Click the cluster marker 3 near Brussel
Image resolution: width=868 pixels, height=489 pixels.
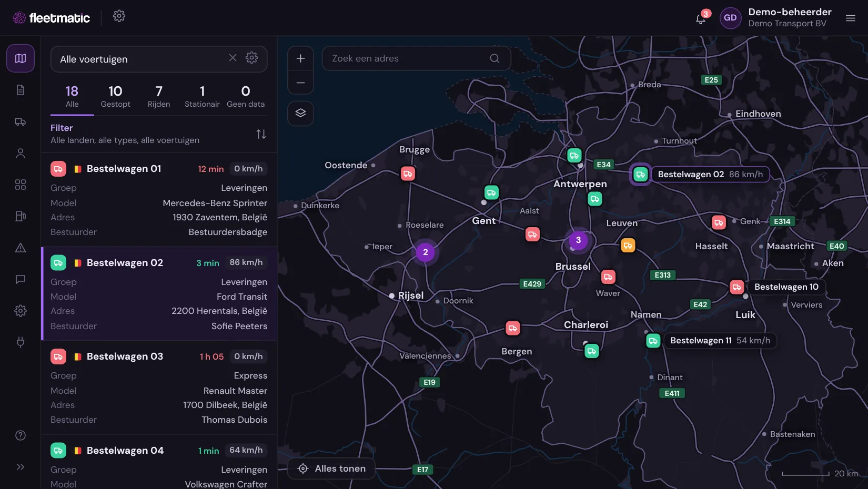[578, 240]
